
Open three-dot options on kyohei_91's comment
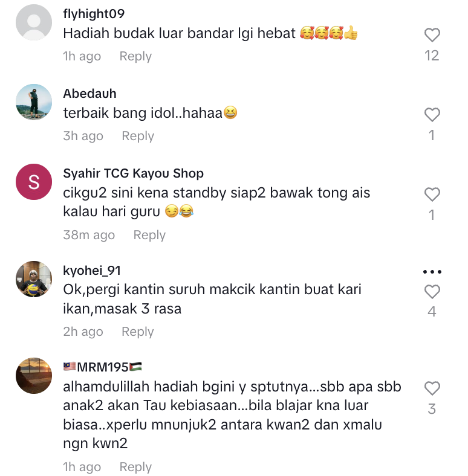(x=432, y=272)
